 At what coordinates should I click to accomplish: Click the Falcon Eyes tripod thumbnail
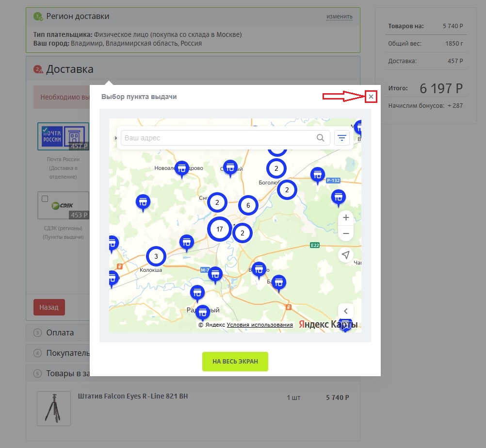pyautogui.click(x=53, y=409)
